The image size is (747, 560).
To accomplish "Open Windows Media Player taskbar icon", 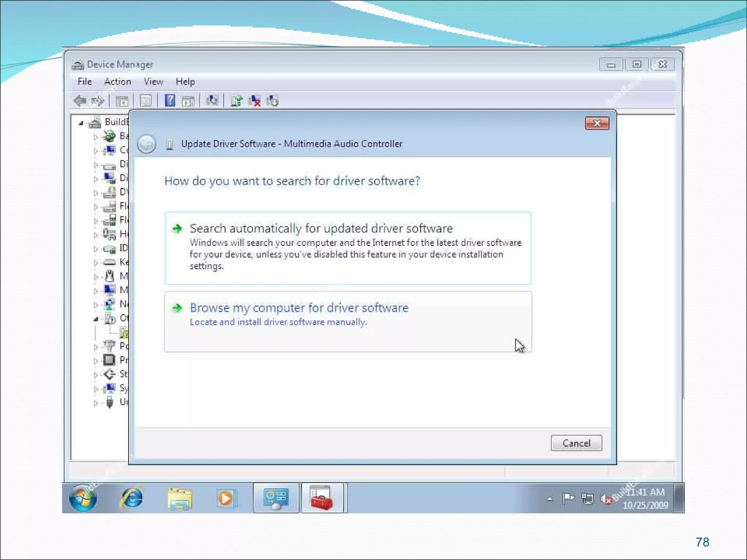I will pyautogui.click(x=226, y=498).
